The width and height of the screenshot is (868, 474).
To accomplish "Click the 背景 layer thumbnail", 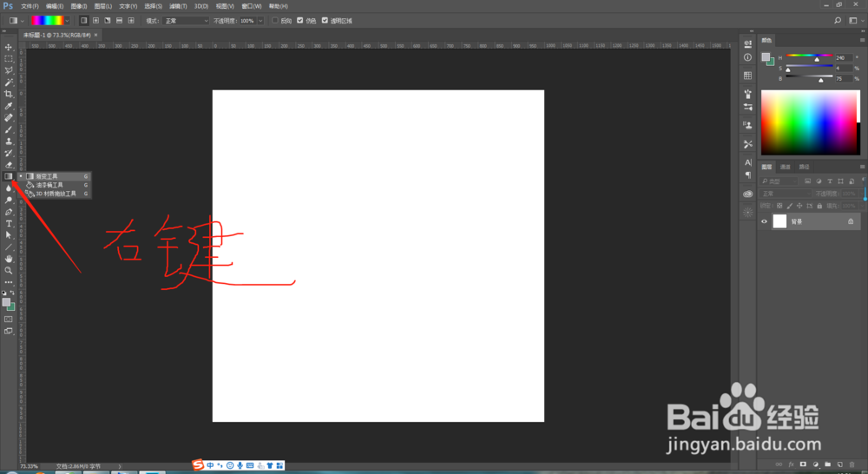I will 779,221.
